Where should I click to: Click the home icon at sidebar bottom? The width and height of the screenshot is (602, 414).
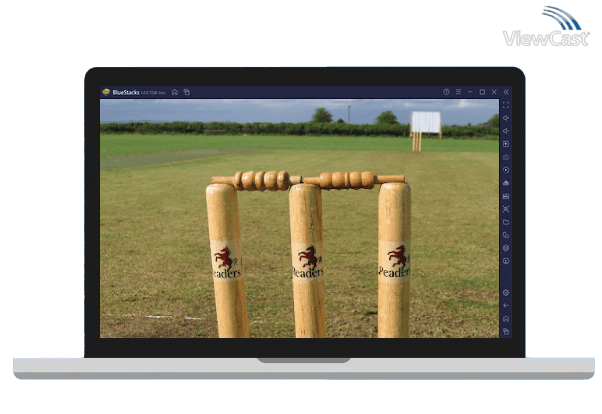point(506,319)
